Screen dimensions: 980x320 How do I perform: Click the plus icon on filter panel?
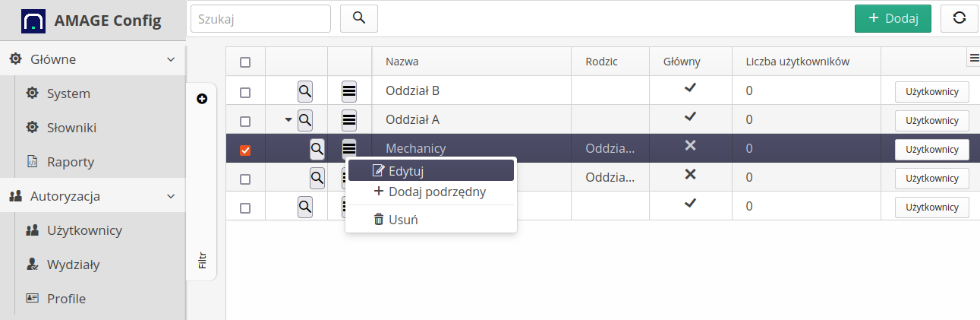coord(202,99)
